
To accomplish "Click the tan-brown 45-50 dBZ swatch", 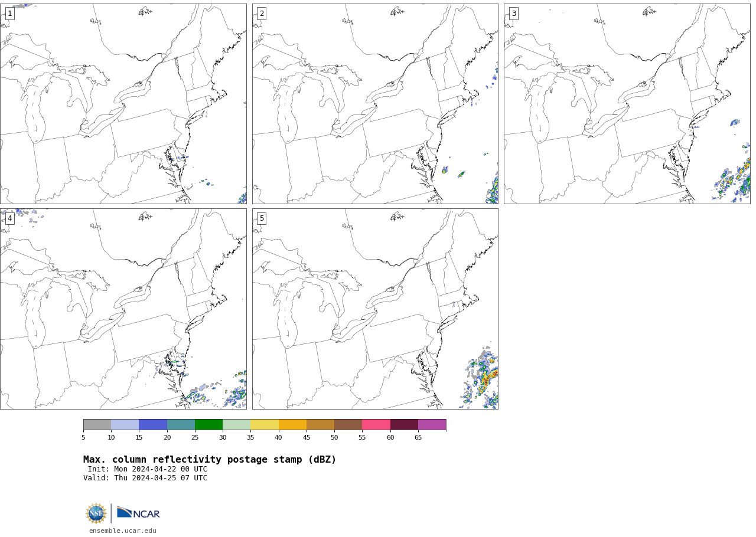I will click(320, 425).
